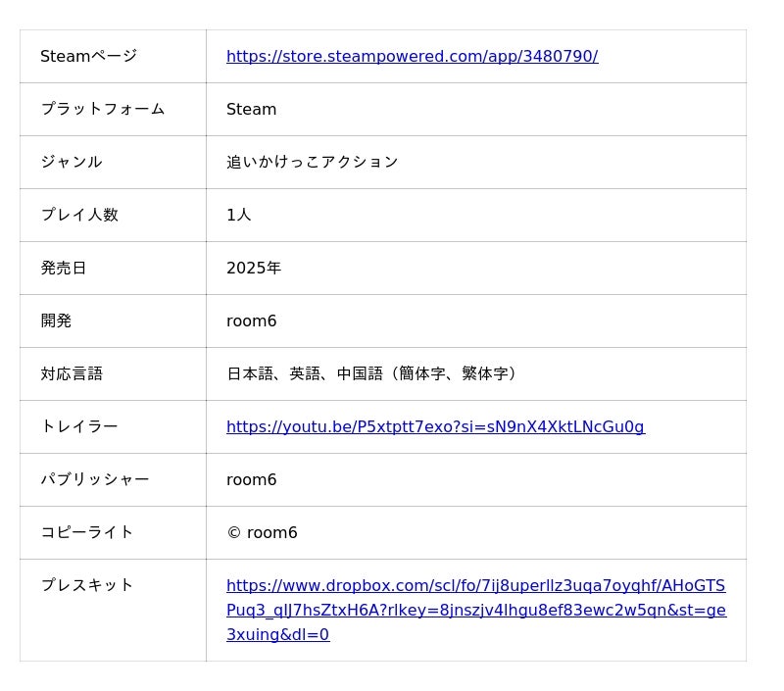Image resolution: width=784 pixels, height=691 pixels.
Task: Click the 'ジャンル' row label
Action: click(x=71, y=163)
